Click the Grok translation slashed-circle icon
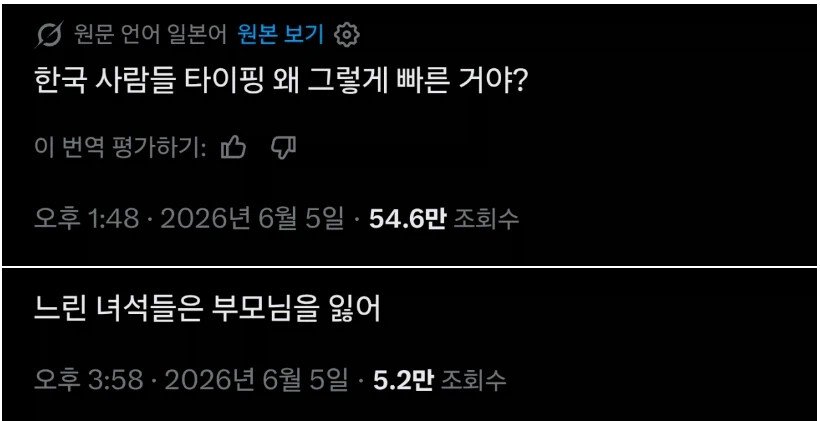The height and width of the screenshot is (421, 820). point(50,35)
